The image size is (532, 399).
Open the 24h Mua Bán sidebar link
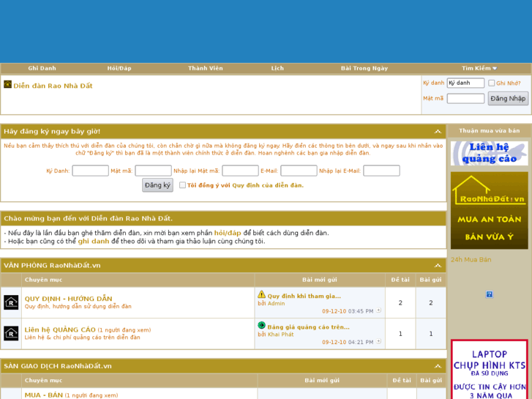471,260
